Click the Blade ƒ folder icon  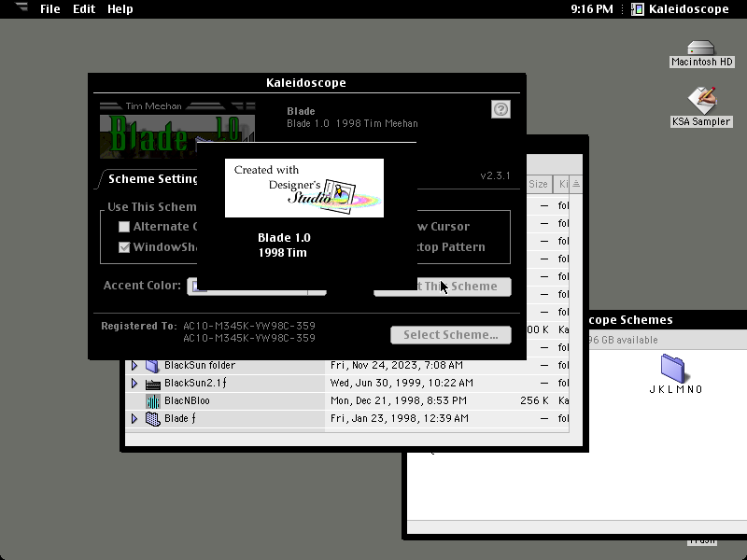click(x=152, y=418)
